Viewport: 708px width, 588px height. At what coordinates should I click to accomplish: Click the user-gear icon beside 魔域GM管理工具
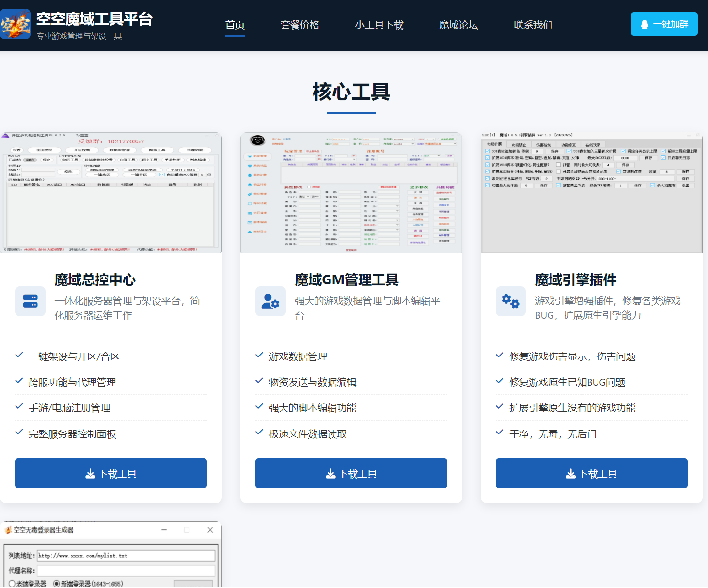(x=270, y=301)
